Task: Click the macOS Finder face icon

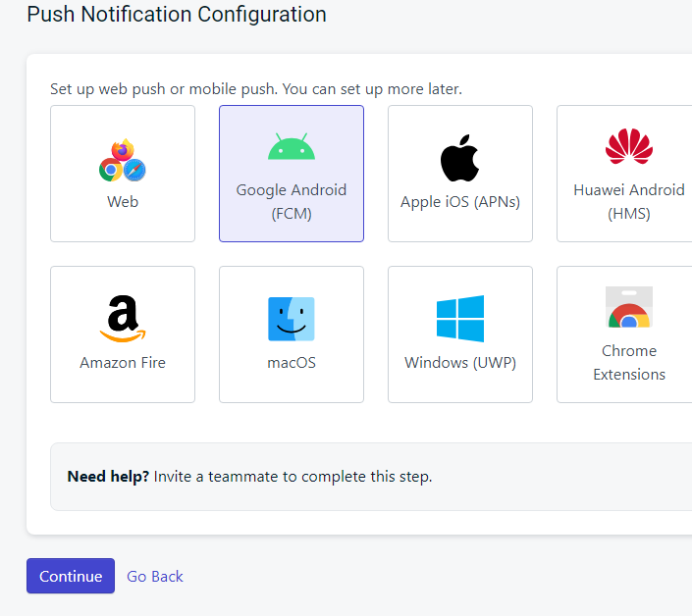Action: point(292,319)
